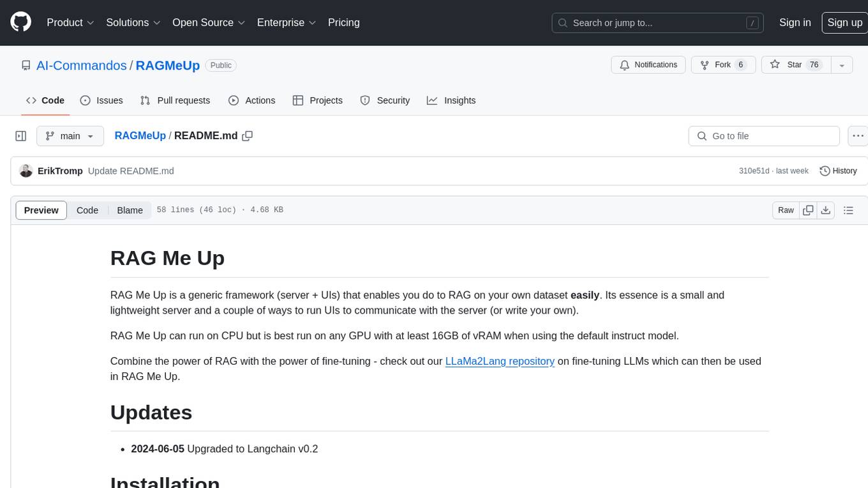Screen dimensions: 868x488
Task: Open the Issues tab
Action: (101, 100)
